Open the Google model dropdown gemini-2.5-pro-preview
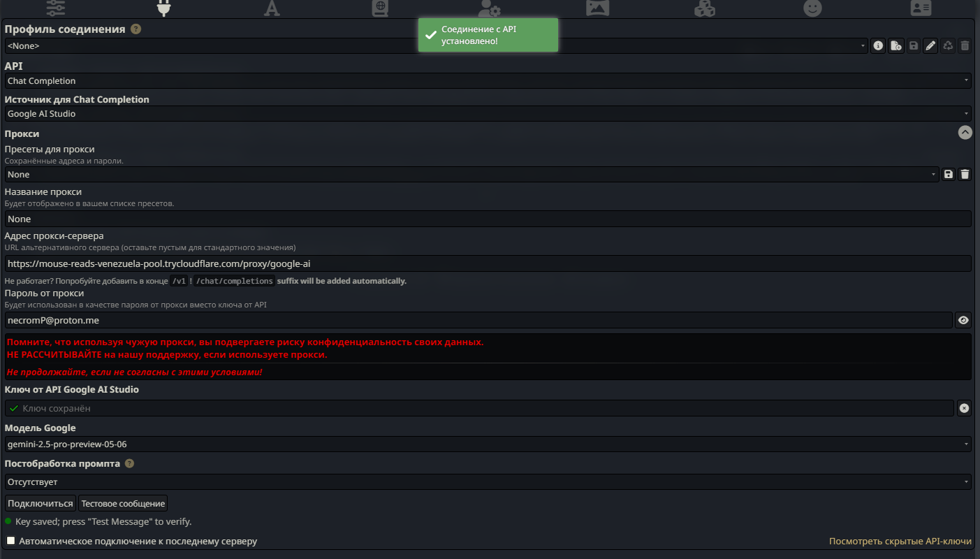This screenshot has height=559, width=980. pos(488,444)
